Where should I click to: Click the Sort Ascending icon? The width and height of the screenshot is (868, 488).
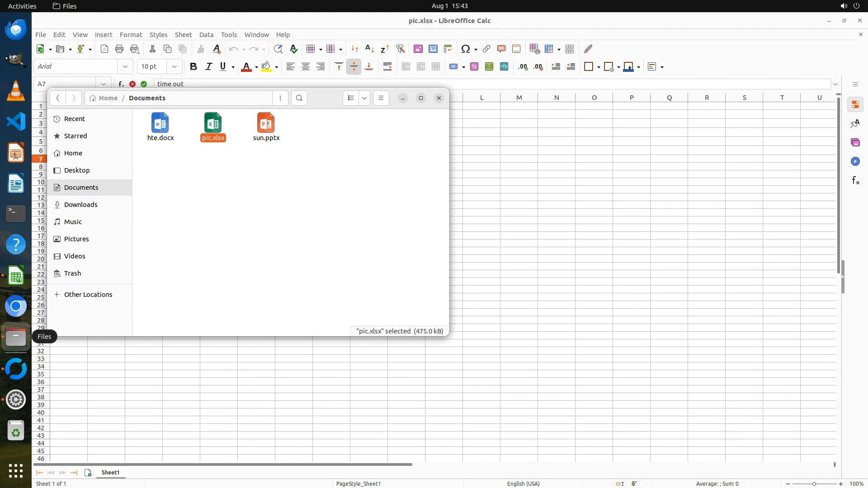tap(369, 49)
